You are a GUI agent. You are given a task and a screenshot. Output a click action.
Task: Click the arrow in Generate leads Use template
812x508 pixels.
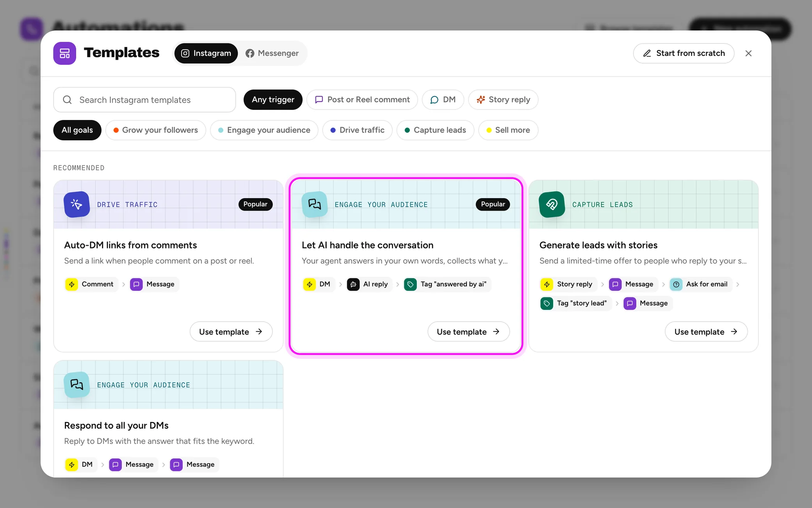(x=734, y=332)
